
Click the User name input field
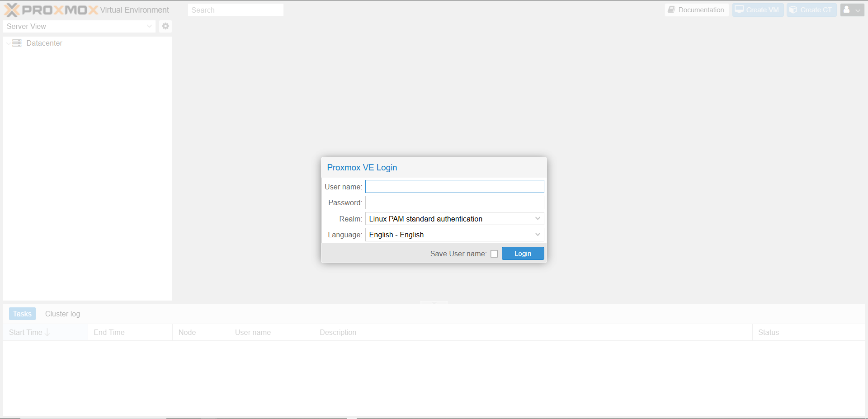coord(454,187)
